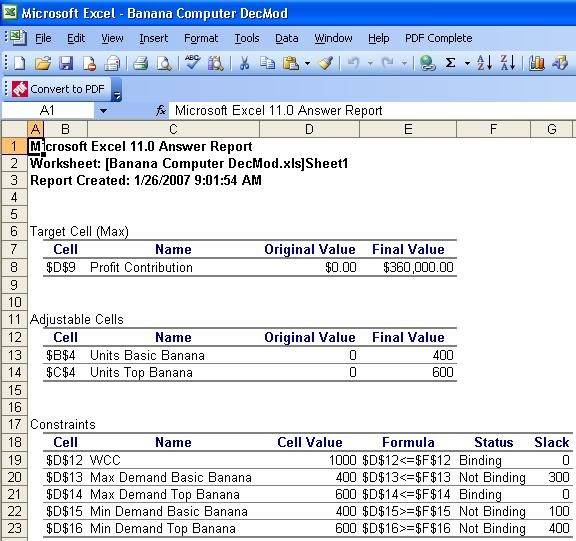
Task: Open the Data menu
Action: click(287, 38)
